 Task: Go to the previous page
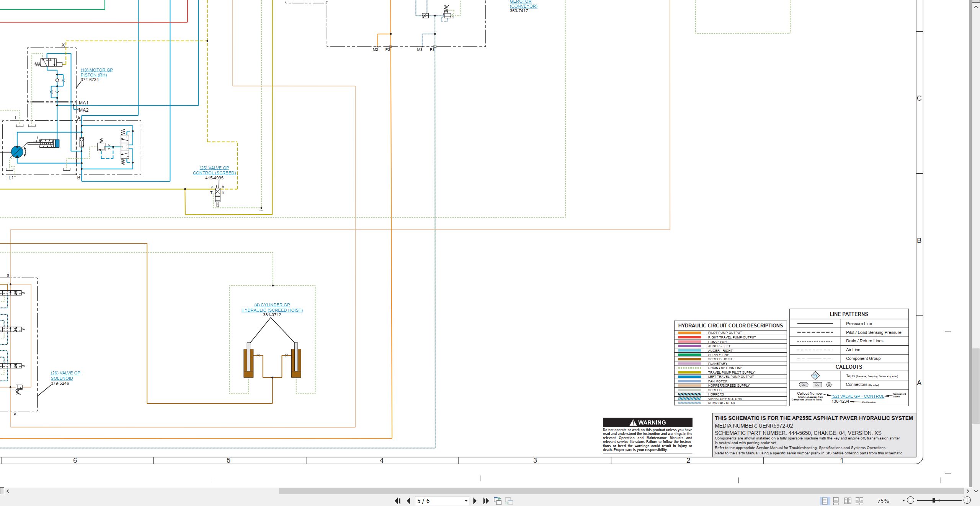coord(408,501)
